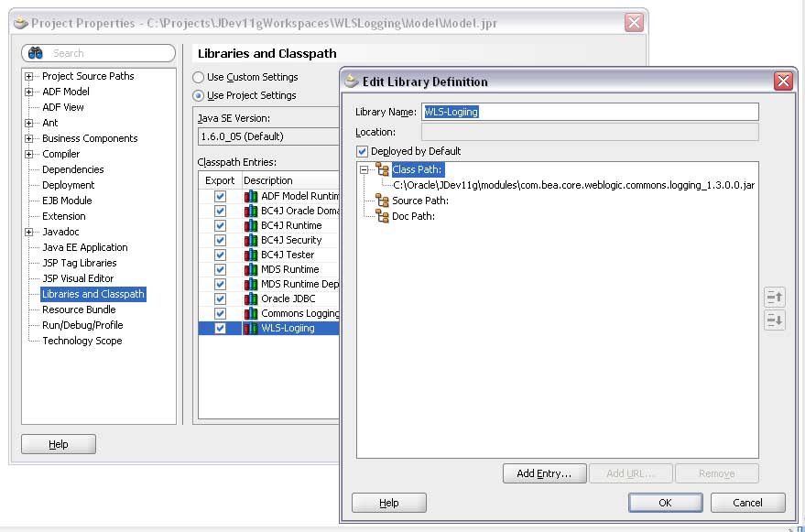
Task: Click the BC4J Security library icon
Action: (x=250, y=240)
